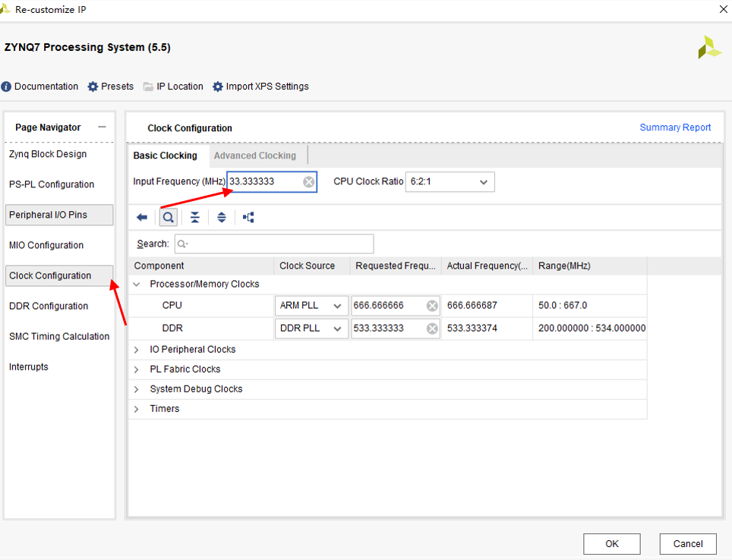Clear the DDR requested frequency value

432,329
